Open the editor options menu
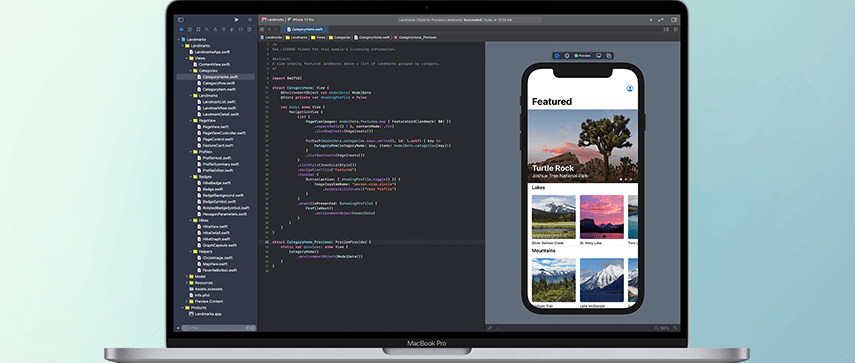This screenshot has width=855, height=363. pos(666,29)
